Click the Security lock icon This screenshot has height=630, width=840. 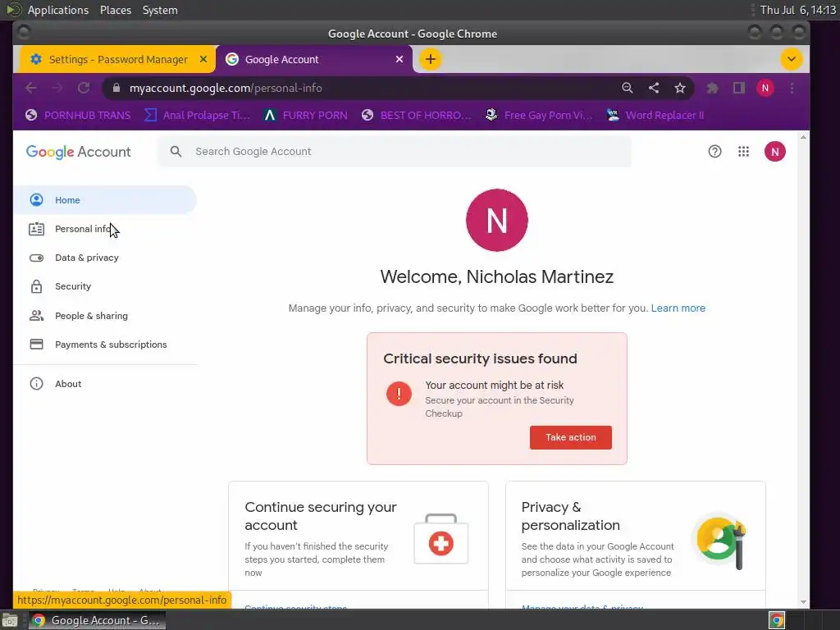(x=36, y=286)
